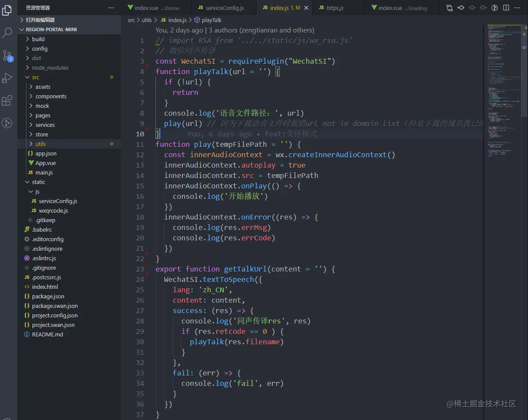This screenshot has height=420, width=528.
Task: Open .eslintignore in the file tree
Action: tap(69, 249)
